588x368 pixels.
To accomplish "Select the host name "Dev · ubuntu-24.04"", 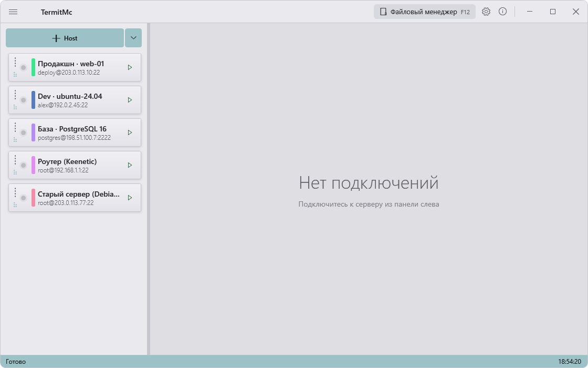I will (x=70, y=97).
